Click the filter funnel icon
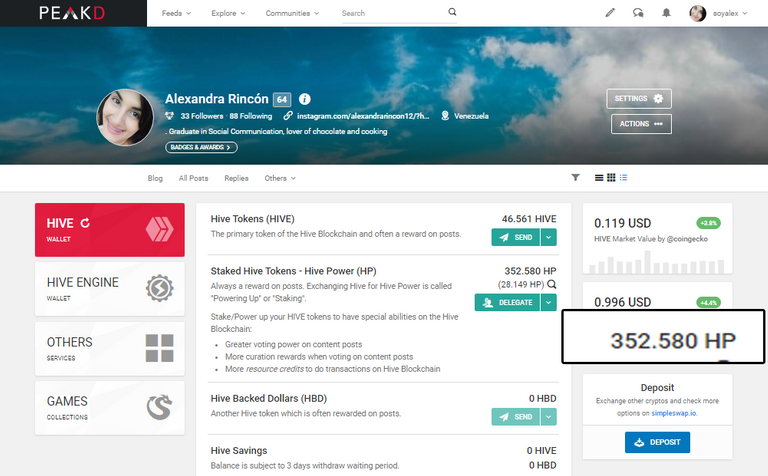768x476 pixels. 576,177
